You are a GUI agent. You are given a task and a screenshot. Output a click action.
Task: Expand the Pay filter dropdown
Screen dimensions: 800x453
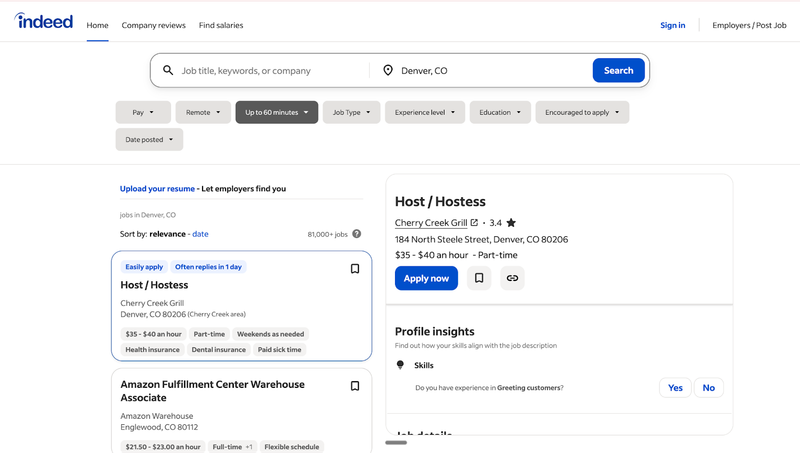143,113
